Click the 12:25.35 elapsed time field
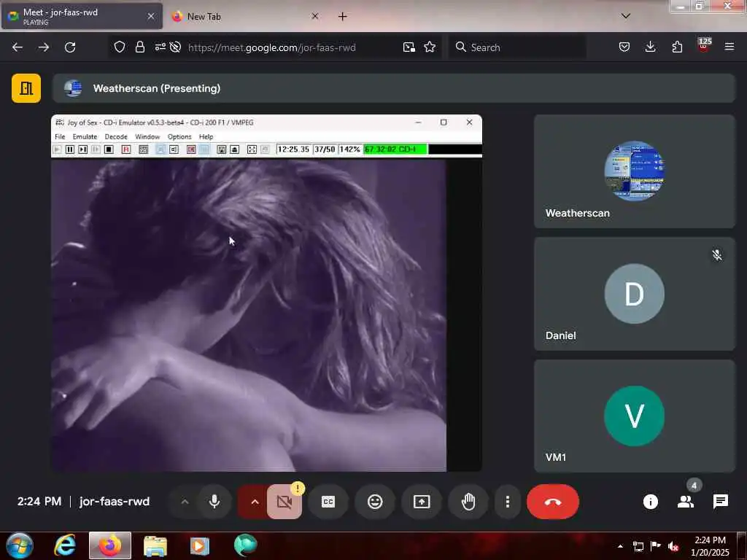 click(293, 149)
